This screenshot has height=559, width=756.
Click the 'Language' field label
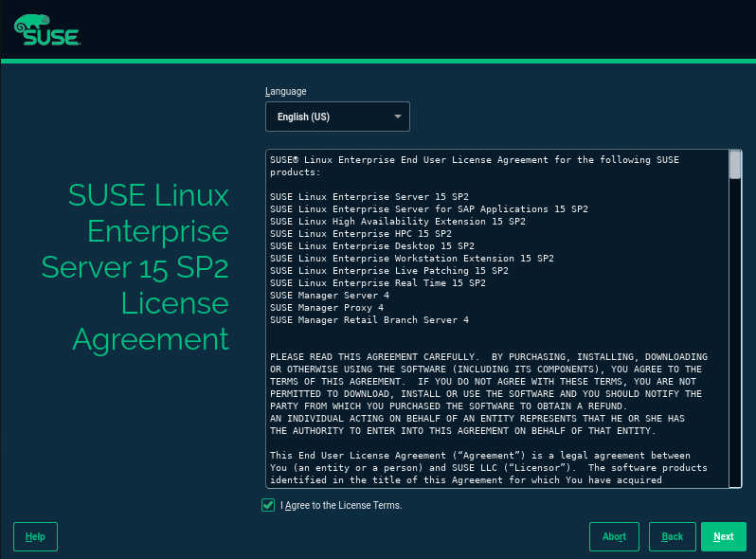click(x=286, y=91)
